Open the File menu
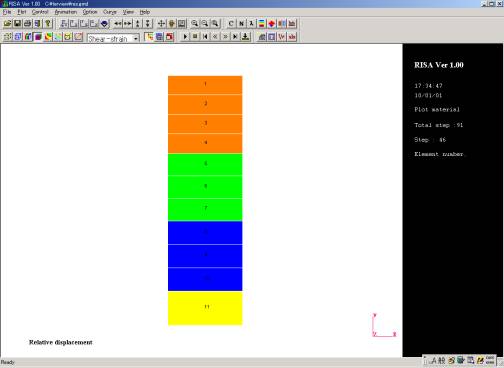 7,12
